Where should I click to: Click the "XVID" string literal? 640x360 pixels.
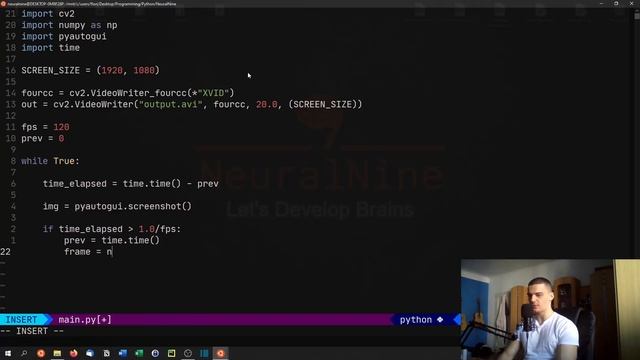point(213,93)
